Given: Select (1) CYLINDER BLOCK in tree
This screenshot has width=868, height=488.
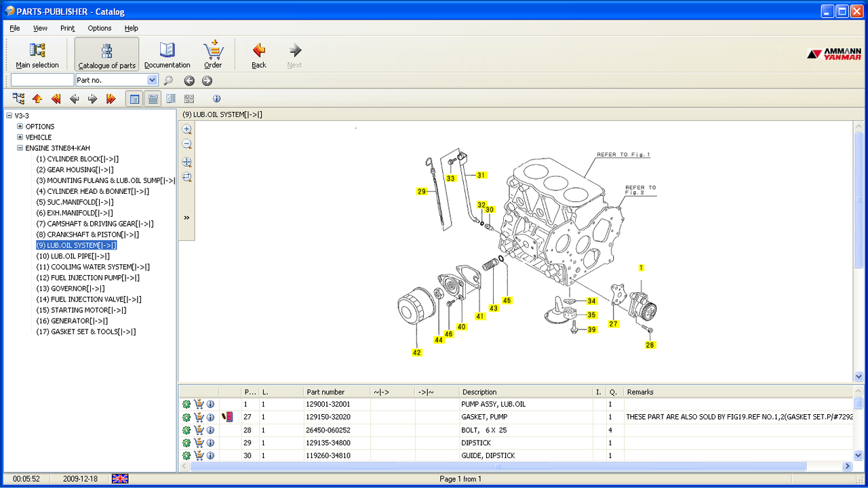Looking at the screenshot, I should (77, 159).
